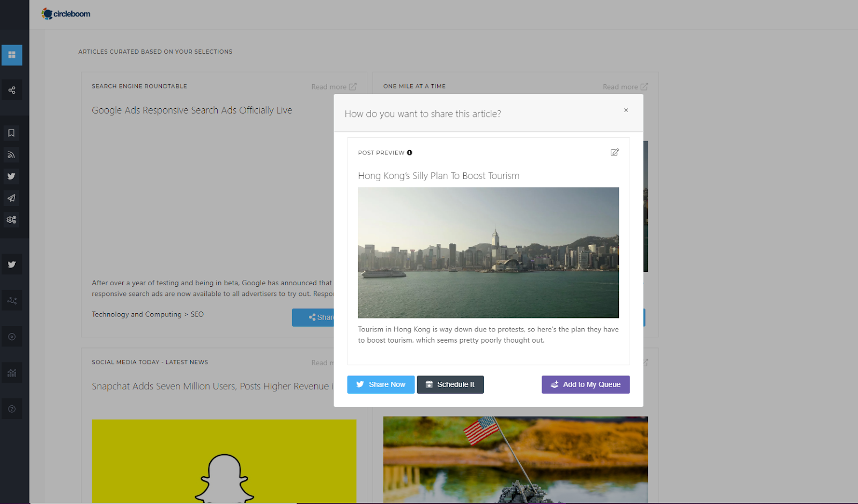Click the Circleboom logo

coord(66,14)
